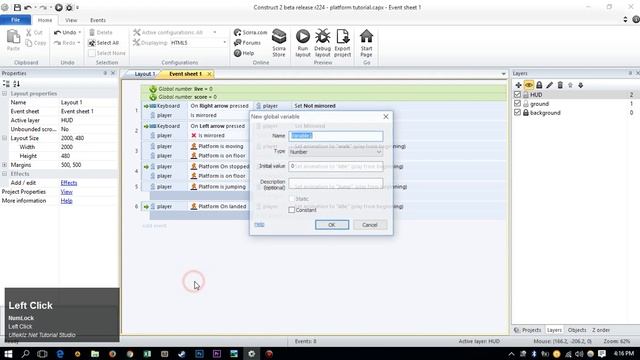640x360 pixels.
Task: Click OK in New global variable dialog
Action: point(332,225)
